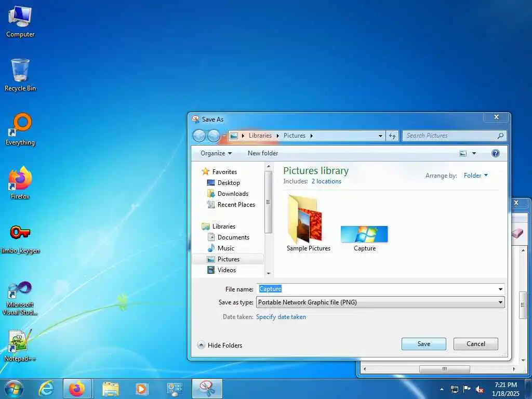Select Pictures library in navigation pane

(228, 259)
